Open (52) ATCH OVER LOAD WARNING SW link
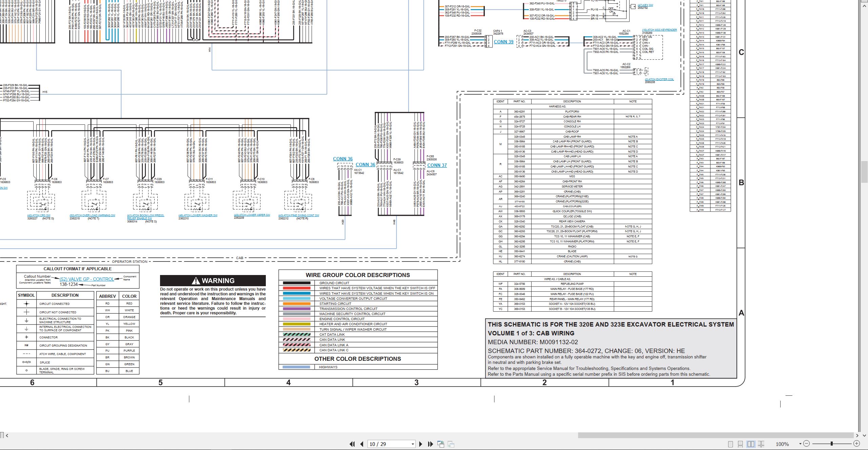 click(x=92, y=215)
